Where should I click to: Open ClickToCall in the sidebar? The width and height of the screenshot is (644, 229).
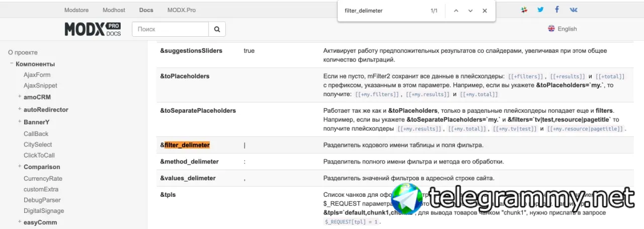point(39,156)
